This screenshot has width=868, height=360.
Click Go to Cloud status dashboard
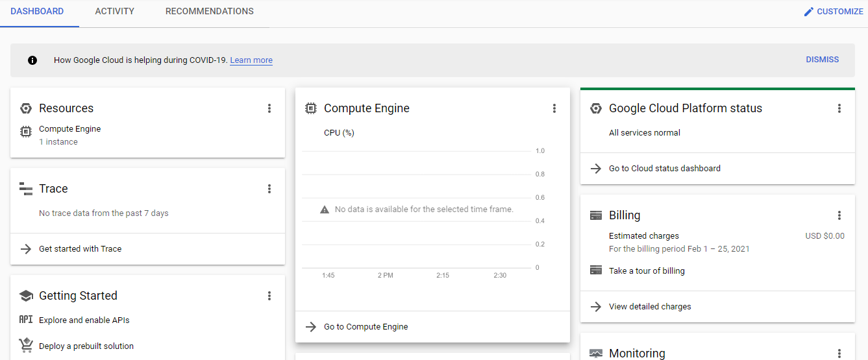click(664, 169)
